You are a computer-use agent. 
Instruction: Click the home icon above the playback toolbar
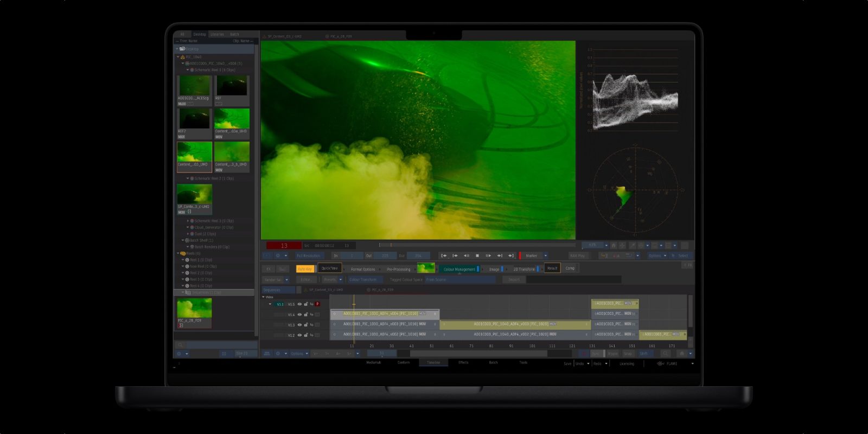coord(614,246)
